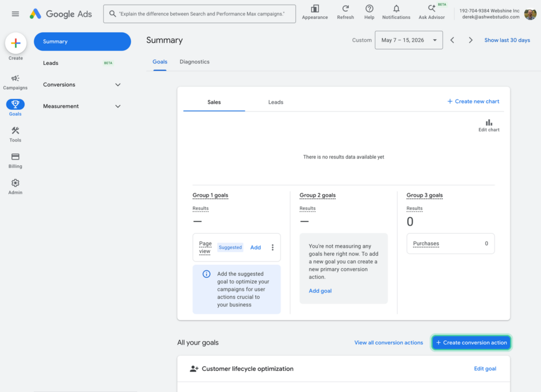541x392 pixels.
Task: Click Create new chart link
Action: (473, 101)
